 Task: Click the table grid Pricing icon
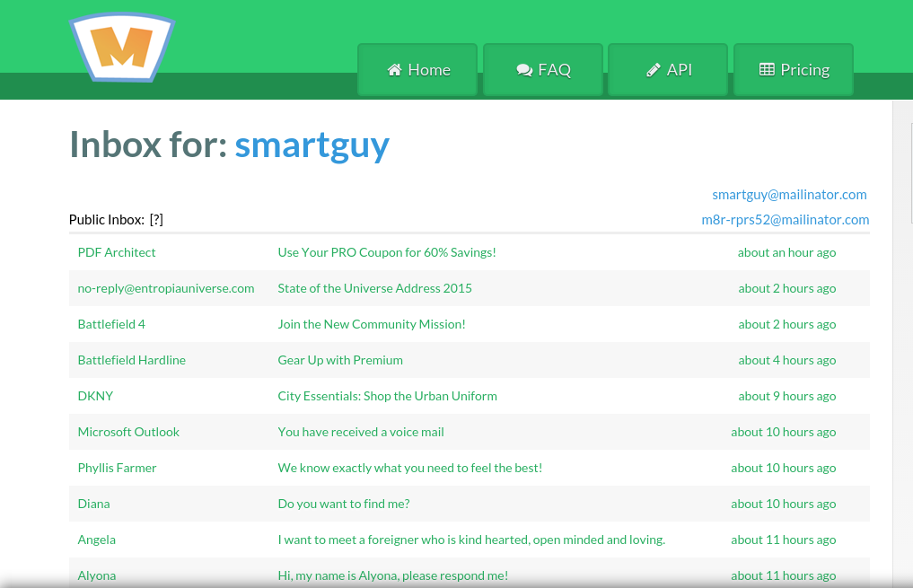(767, 69)
